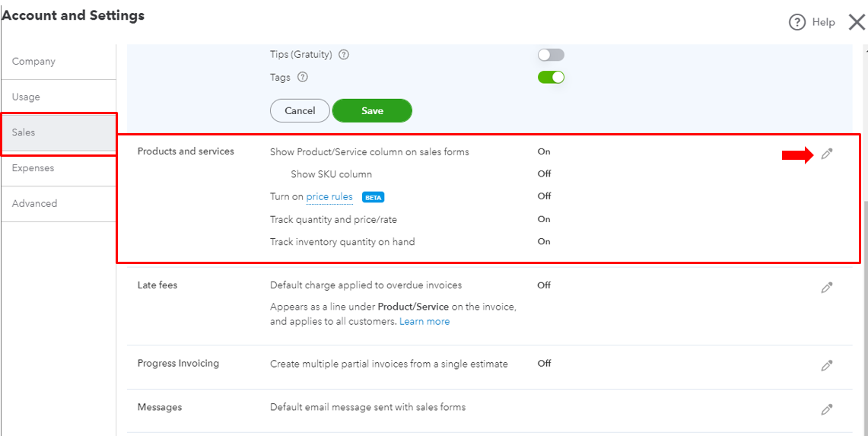Click the Tips (Gratuity) info icon
The width and height of the screenshot is (868, 436).
[344, 55]
